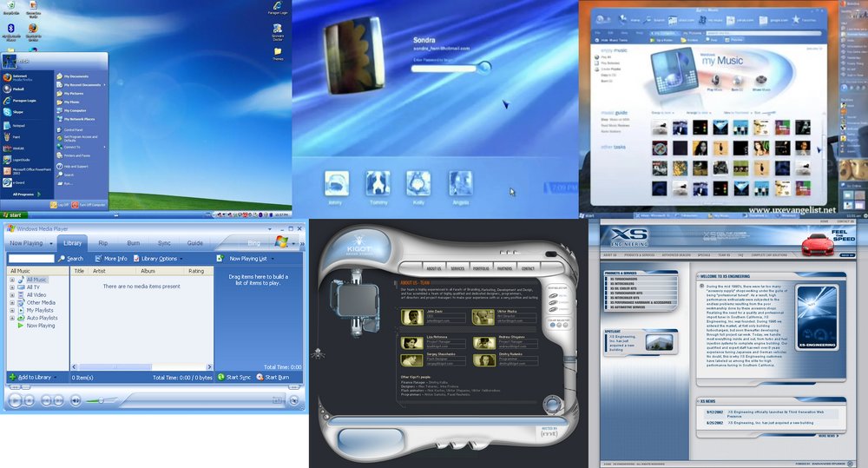Click the Start Sync button
The height and width of the screenshot is (468, 868).
(234, 377)
